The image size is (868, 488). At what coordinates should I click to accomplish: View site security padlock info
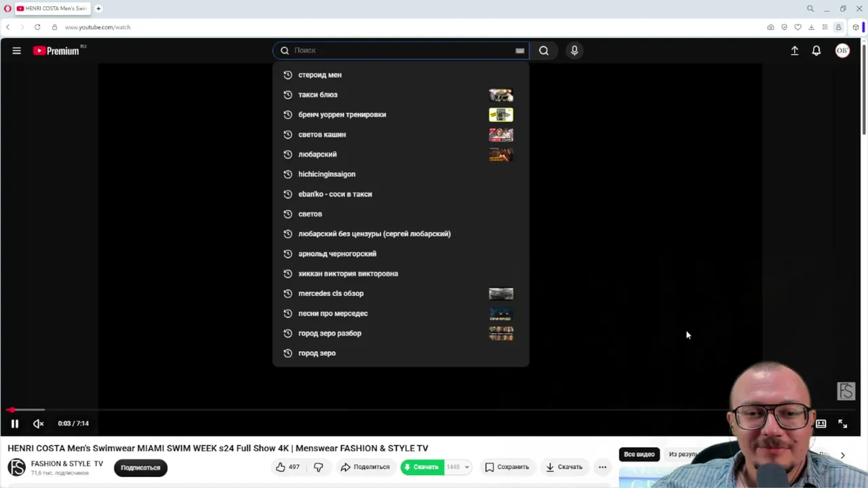click(54, 27)
